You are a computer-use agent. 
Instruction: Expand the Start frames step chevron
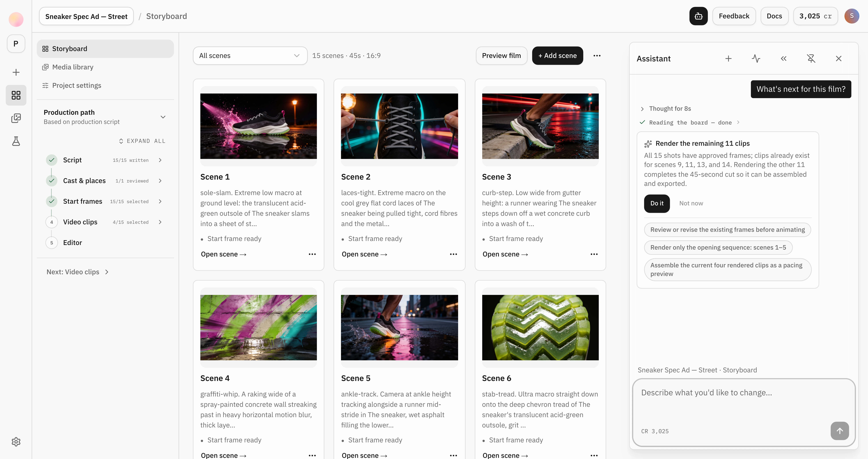(x=160, y=201)
